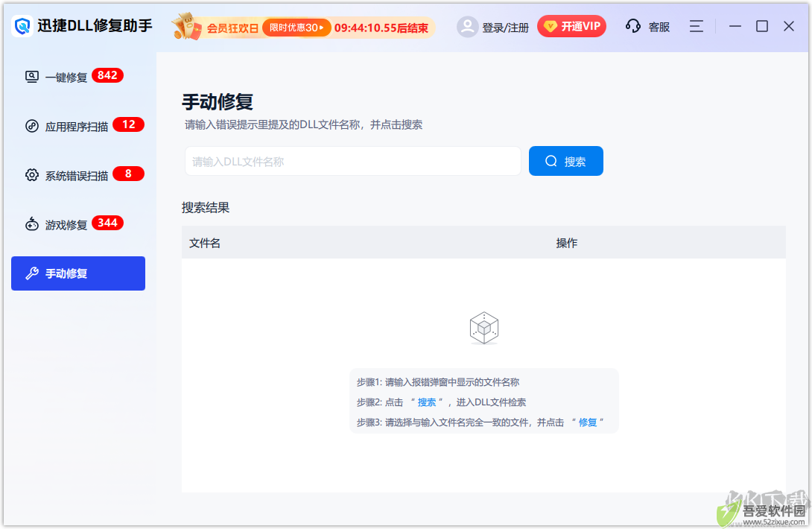
Task: Click the 限时优惠30 promo button
Action: 296,28
